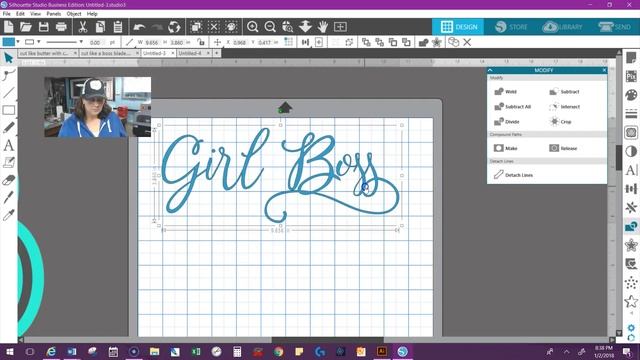Click Make compound path button
This screenshot has width=640, height=360.
(x=506, y=148)
